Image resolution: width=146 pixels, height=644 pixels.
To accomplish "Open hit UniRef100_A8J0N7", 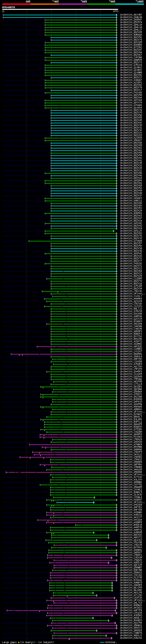I will pyautogui.click(x=131, y=15).
